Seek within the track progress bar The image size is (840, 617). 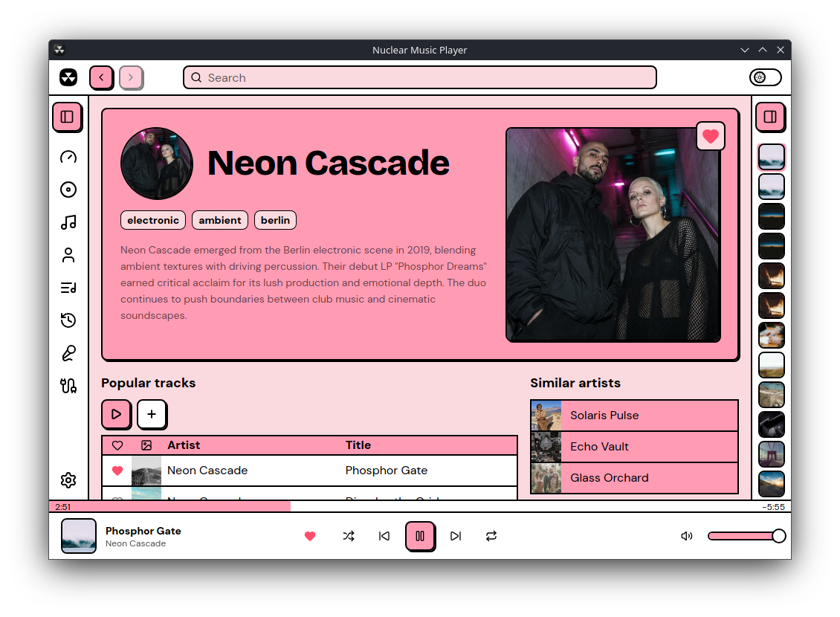coord(419,507)
